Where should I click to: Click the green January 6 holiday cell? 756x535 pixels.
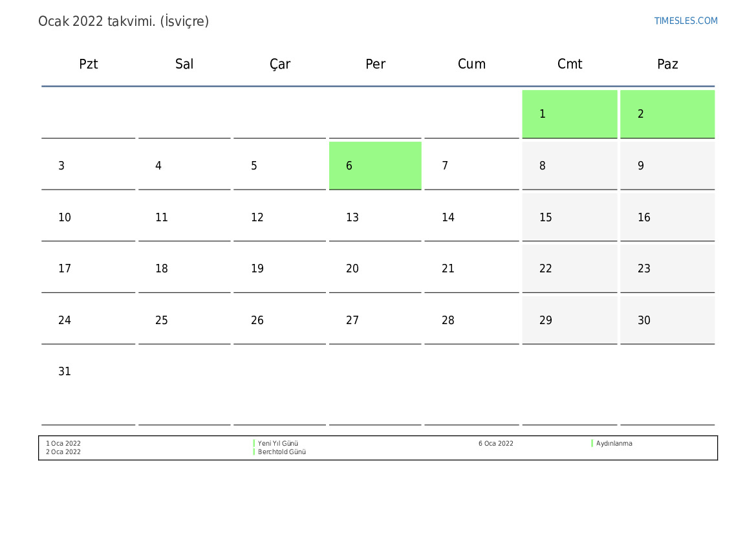[375, 166]
